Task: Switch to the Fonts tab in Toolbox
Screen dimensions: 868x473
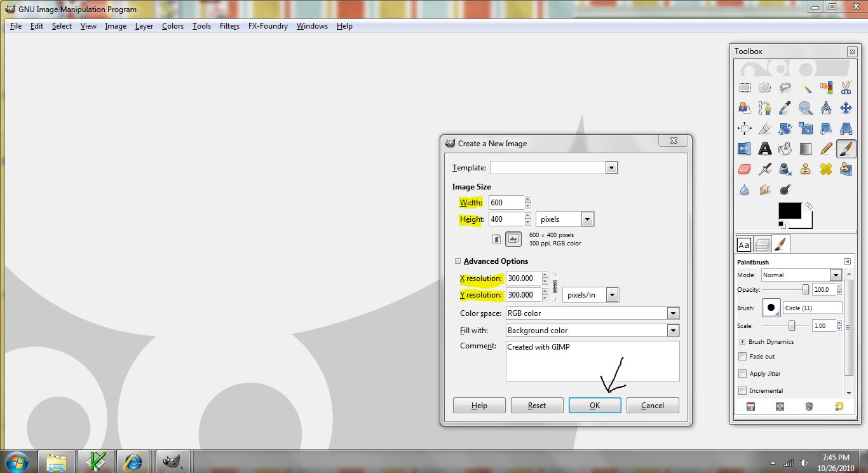Action: pos(743,244)
